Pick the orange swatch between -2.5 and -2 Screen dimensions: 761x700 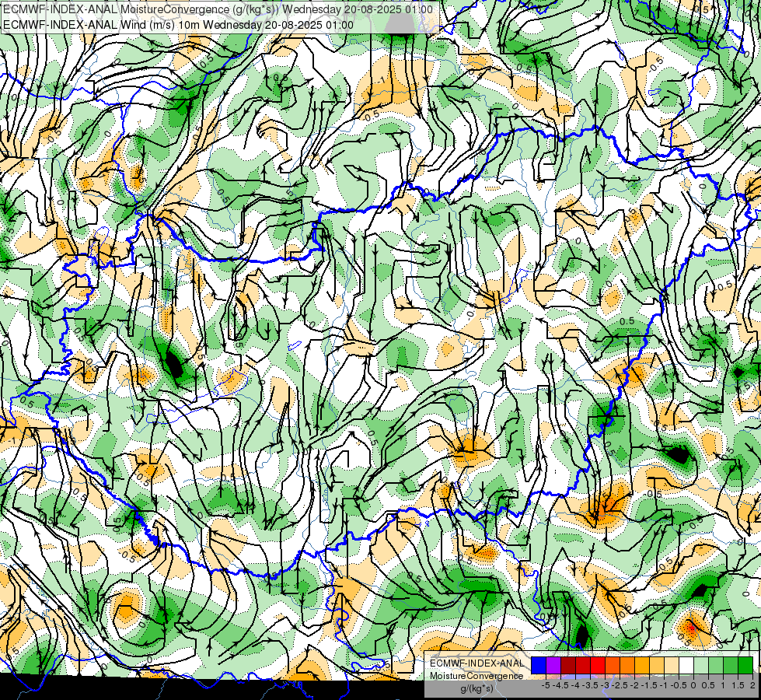627,666
